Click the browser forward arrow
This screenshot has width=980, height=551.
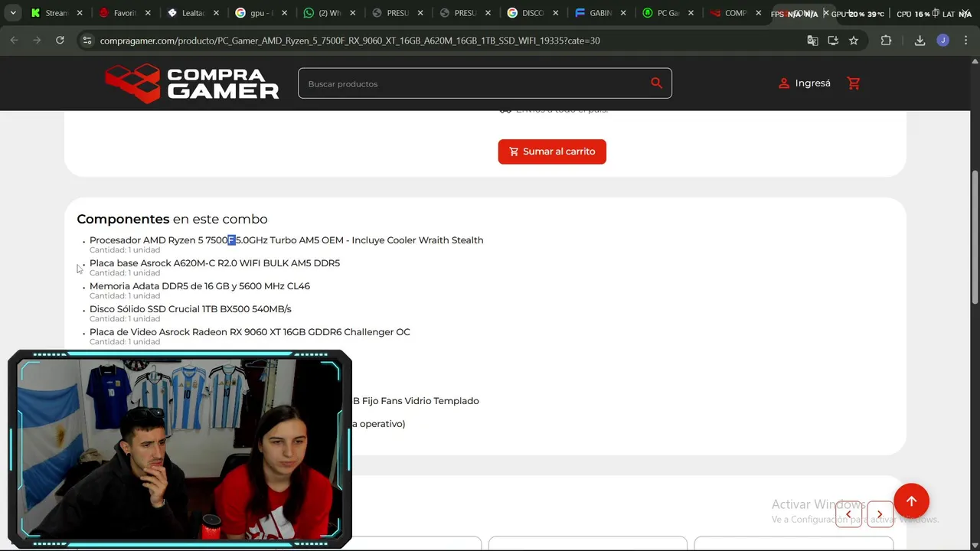click(x=37, y=41)
